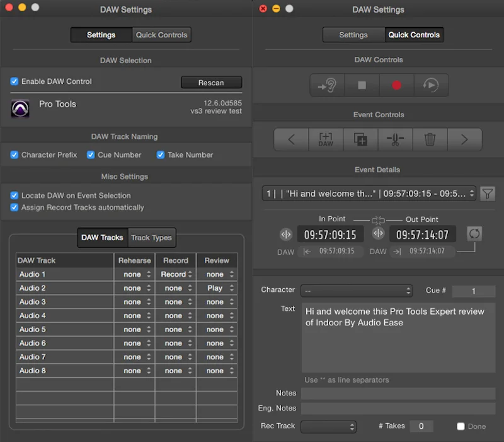504x442 pixels.
Task: Click the Cue # field
Action: (474, 291)
